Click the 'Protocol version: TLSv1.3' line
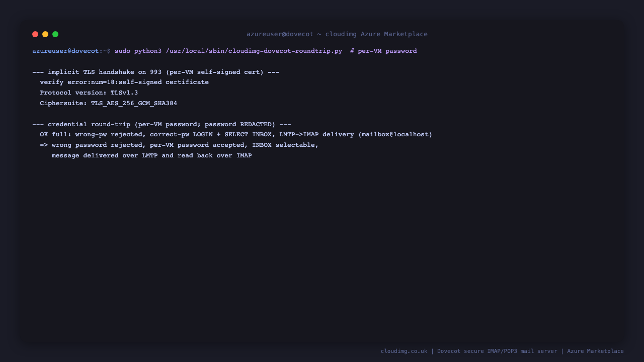The height and width of the screenshot is (362, 644). click(89, 93)
